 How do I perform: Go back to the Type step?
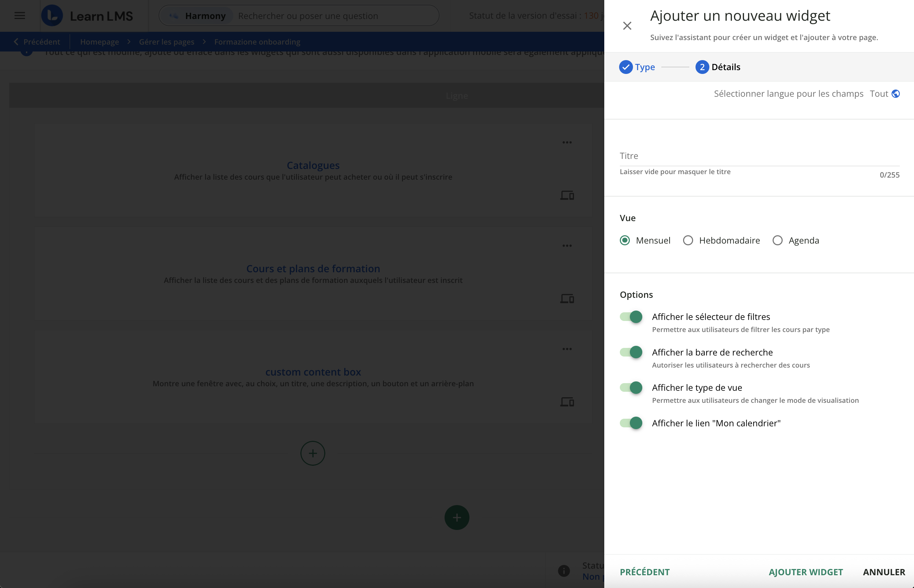[x=644, y=572]
